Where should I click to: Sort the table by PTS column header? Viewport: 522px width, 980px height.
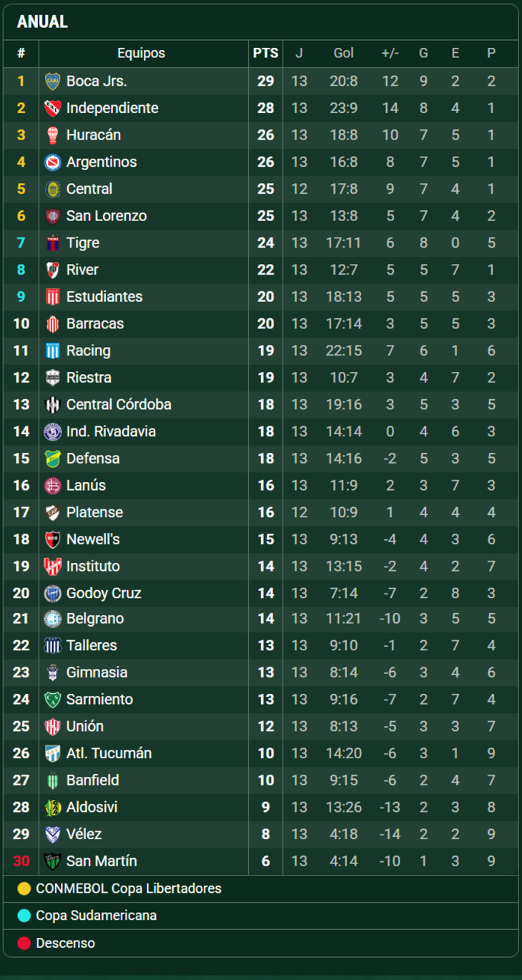click(265, 54)
